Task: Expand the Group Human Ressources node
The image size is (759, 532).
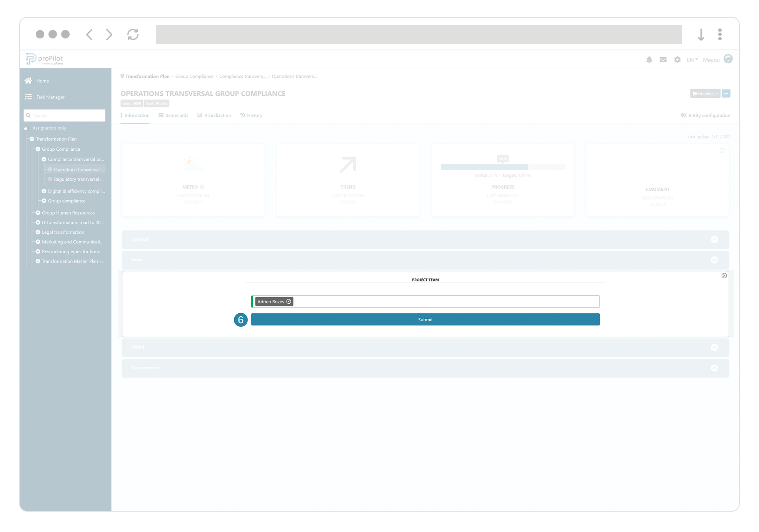Action: (37, 213)
